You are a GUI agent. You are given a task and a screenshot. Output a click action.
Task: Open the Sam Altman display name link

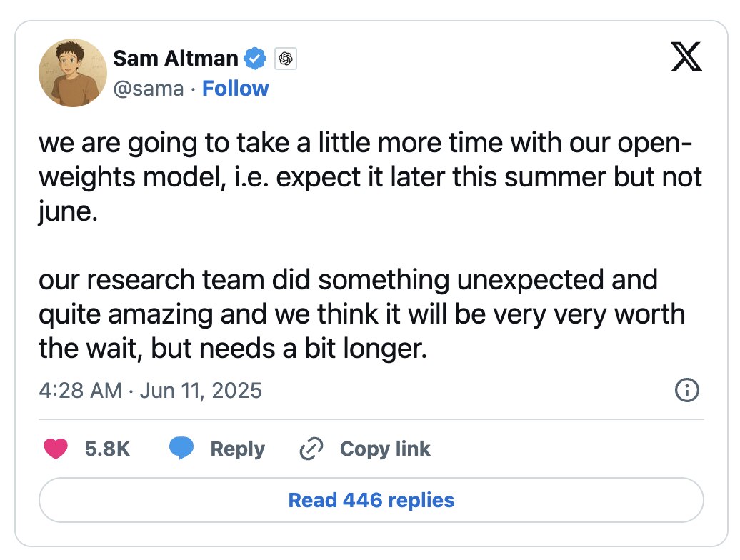[x=175, y=59]
